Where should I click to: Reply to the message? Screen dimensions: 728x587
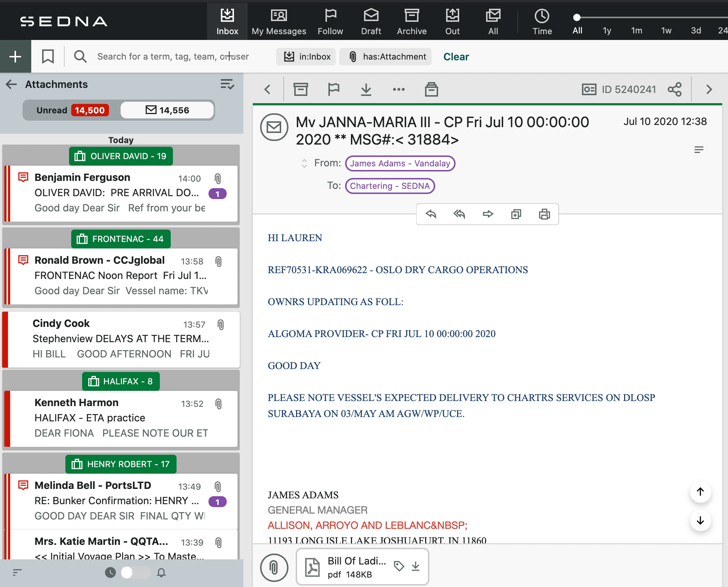[431, 214]
